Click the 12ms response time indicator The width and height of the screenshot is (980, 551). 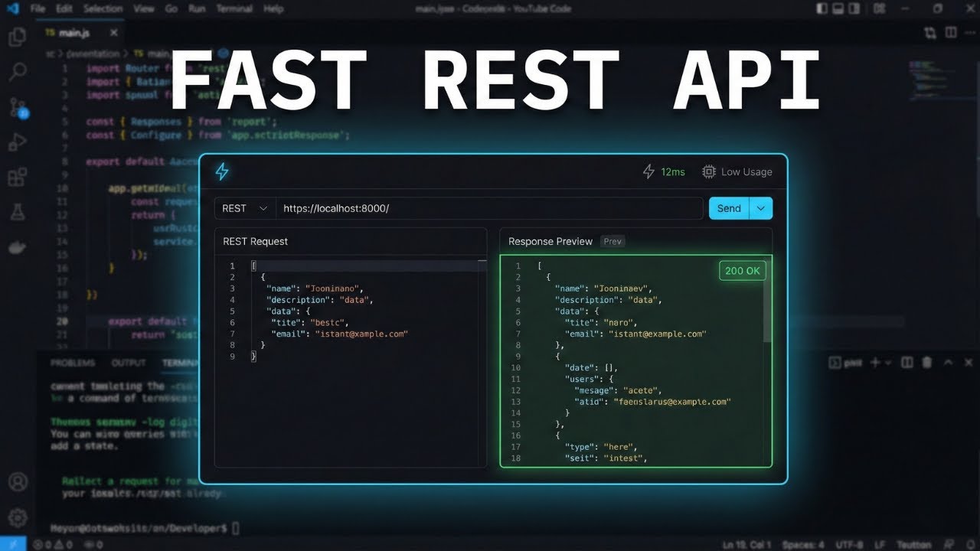pos(664,171)
